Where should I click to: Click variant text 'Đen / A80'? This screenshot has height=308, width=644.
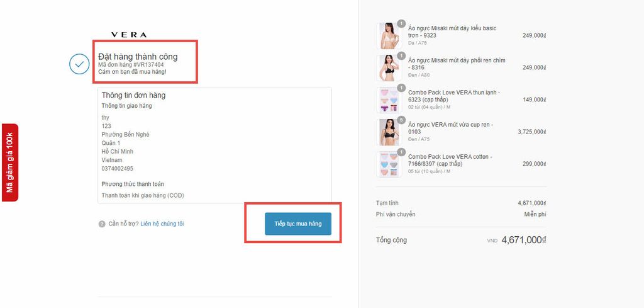click(419, 75)
